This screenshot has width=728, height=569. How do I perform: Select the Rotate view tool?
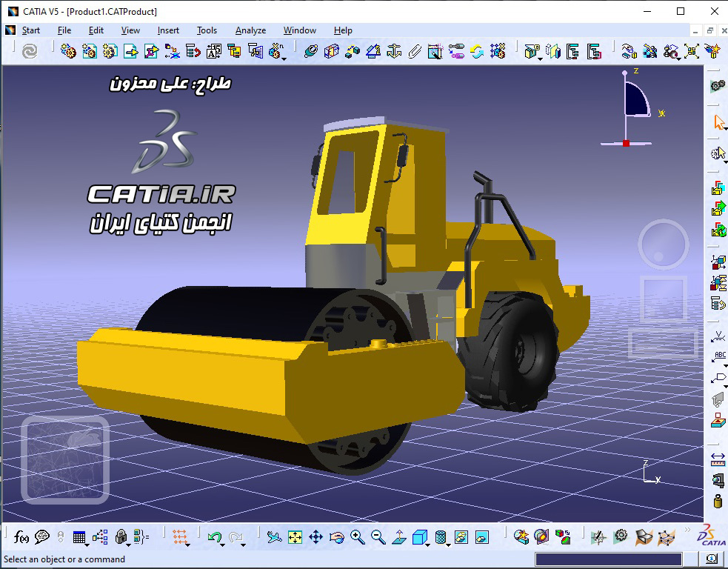(x=337, y=537)
